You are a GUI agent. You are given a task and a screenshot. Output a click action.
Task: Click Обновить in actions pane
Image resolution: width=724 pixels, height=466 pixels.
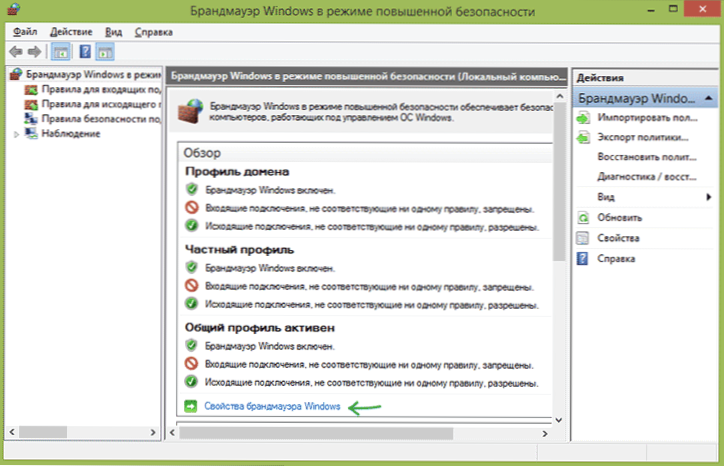619,218
